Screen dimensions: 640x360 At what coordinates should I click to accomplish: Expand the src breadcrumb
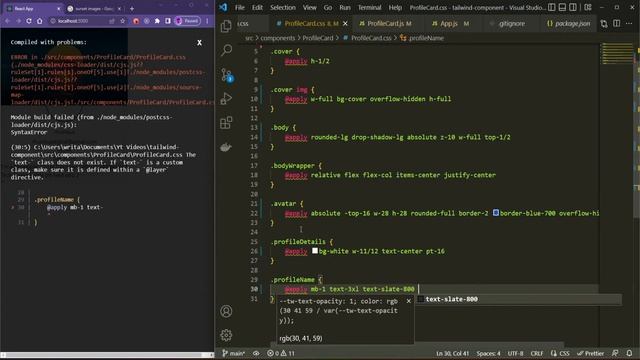pyautogui.click(x=249, y=38)
